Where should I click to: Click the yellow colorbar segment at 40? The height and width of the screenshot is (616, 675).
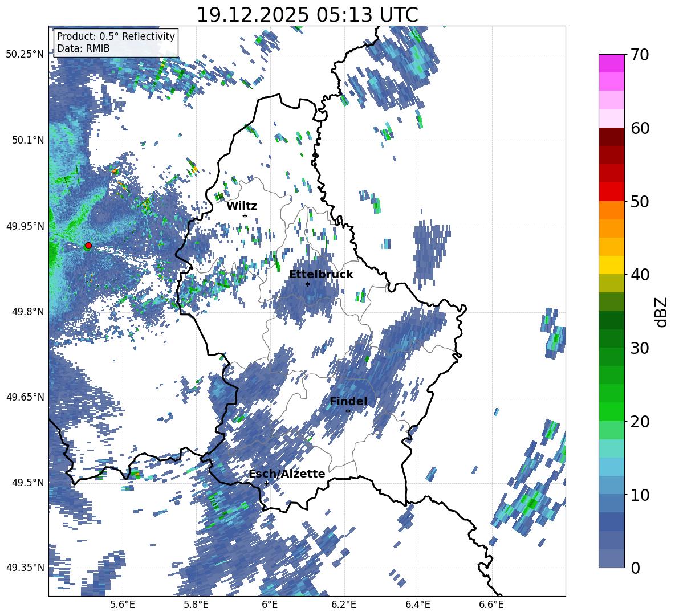pos(611,265)
